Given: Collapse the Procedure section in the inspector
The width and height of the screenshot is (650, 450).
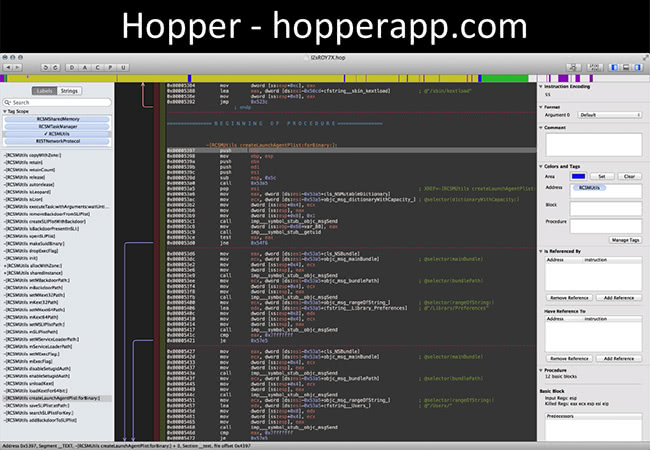Looking at the screenshot, I should (x=541, y=370).
